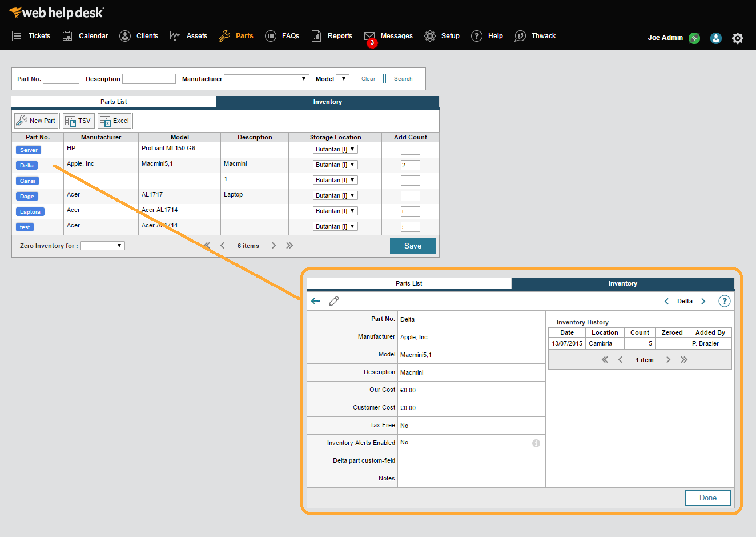The height and width of the screenshot is (537, 756).
Task: Go to the previous part before Delta
Action: (666, 301)
